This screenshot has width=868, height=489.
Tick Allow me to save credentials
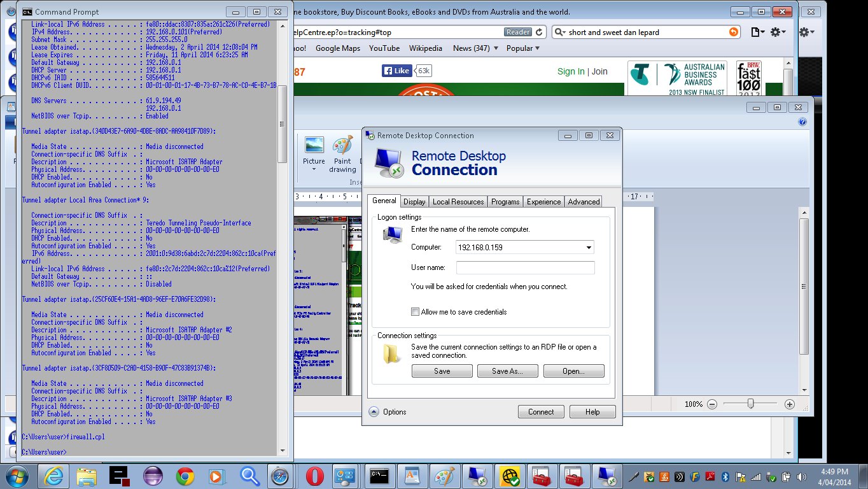pyautogui.click(x=416, y=312)
